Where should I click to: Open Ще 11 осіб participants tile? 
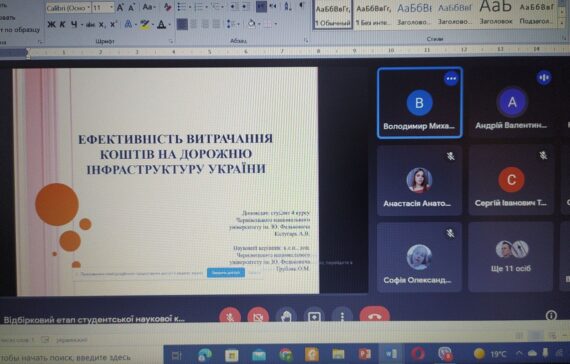[511, 257]
